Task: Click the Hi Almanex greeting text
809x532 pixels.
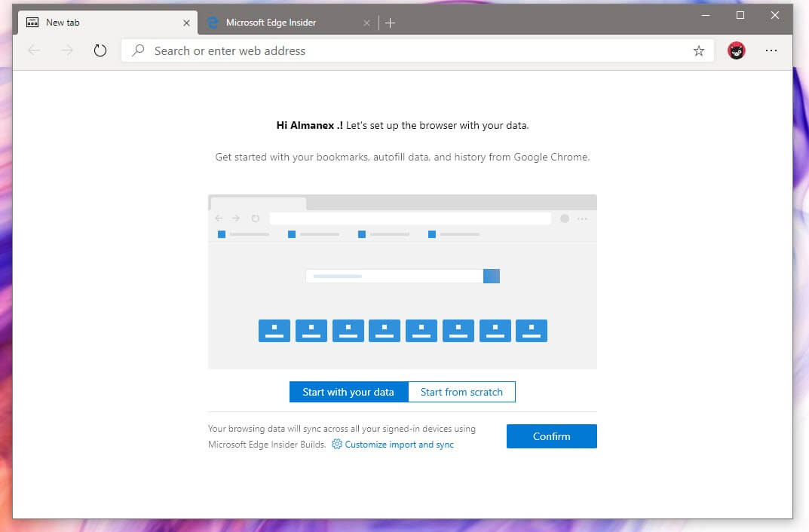Action: coord(310,125)
